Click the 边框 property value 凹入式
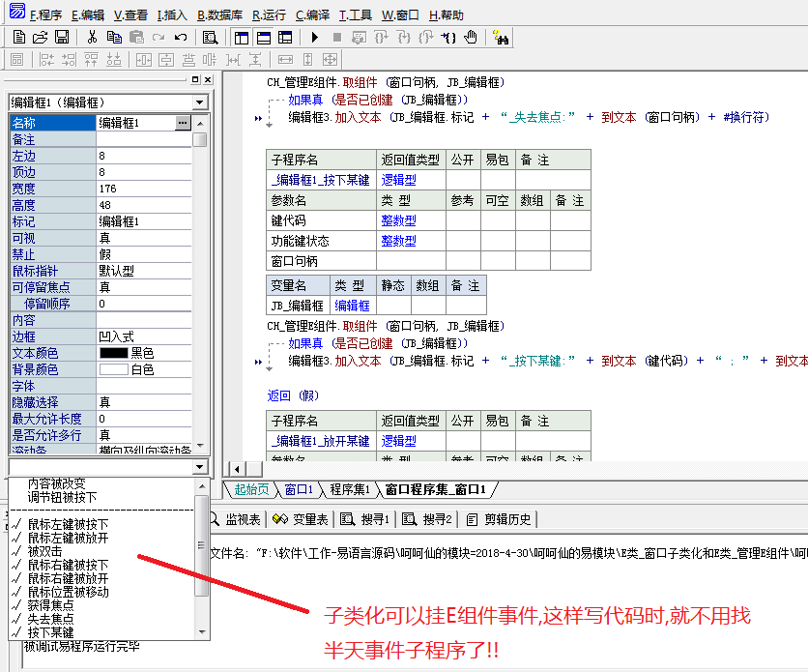This screenshot has height=672, width=808. tap(144, 336)
